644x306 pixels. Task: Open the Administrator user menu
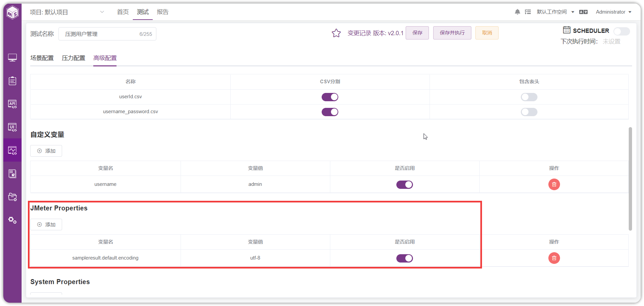[x=613, y=12]
